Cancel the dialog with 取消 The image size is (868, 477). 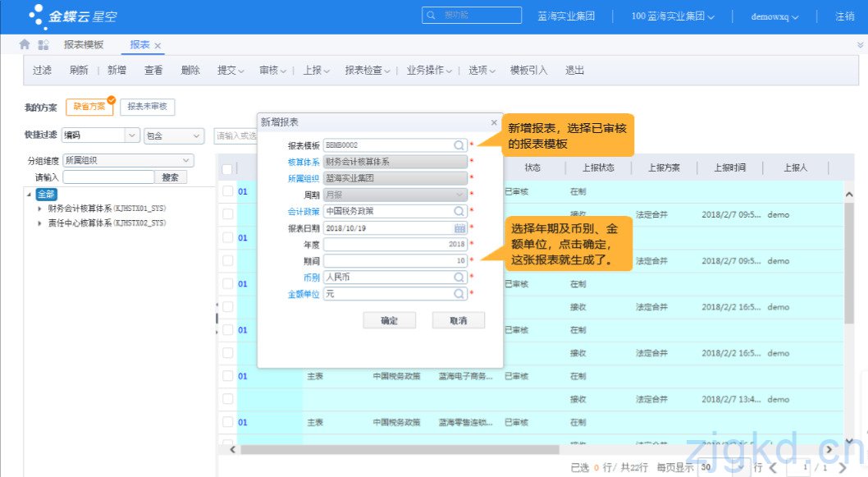pos(459,320)
